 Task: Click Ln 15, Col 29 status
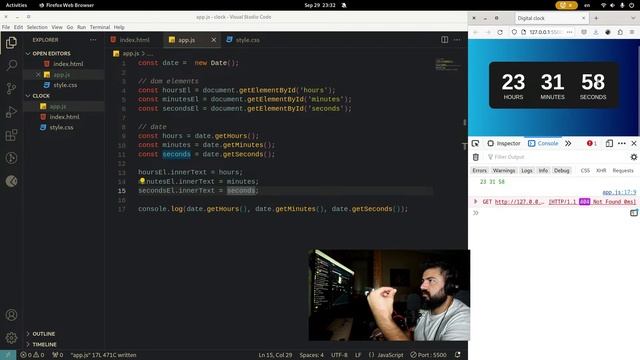[275, 355]
